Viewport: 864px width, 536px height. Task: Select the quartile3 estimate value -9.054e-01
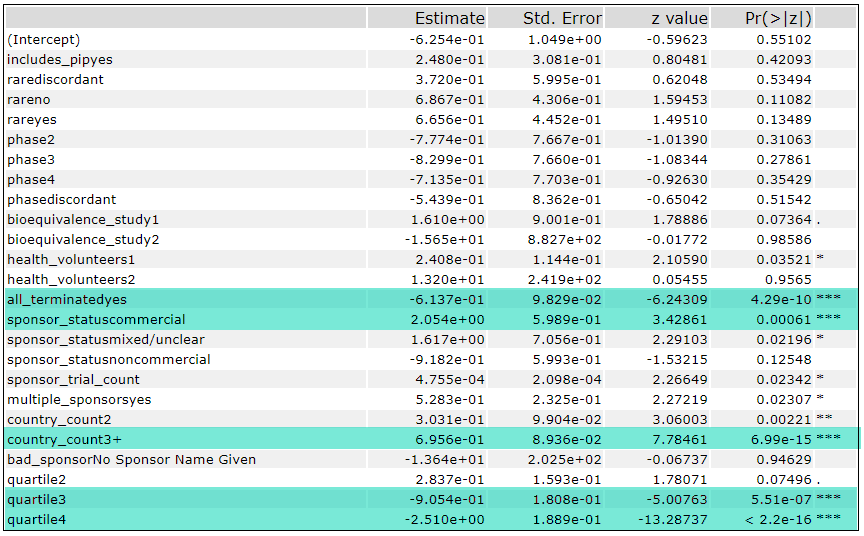coord(446,500)
